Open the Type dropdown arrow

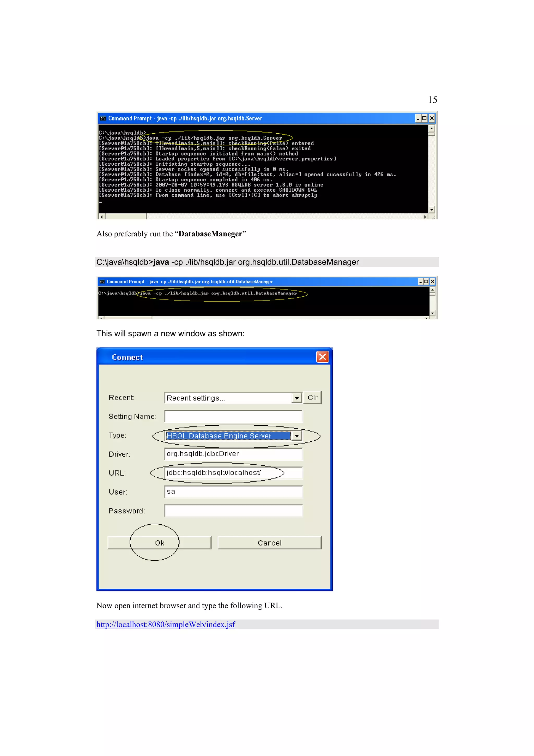coord(297,436)
